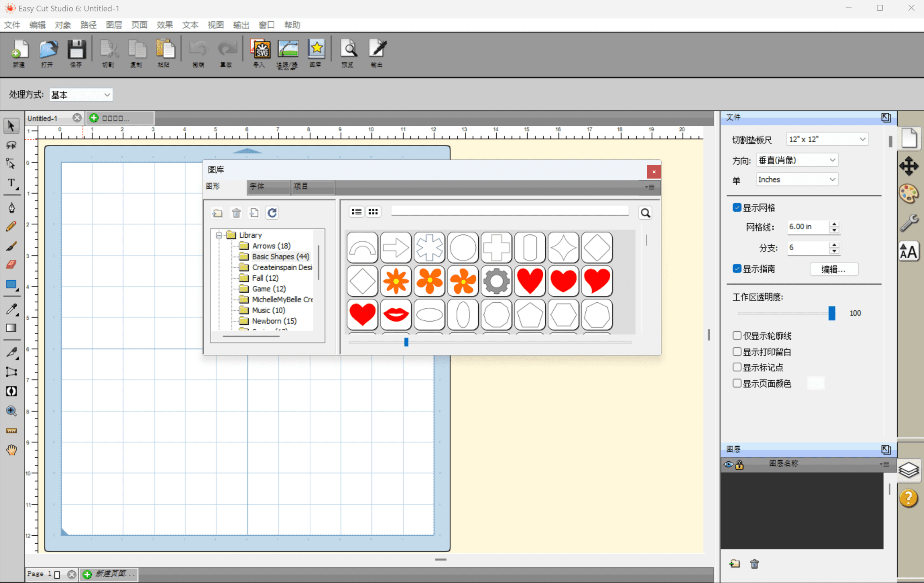Toggle the layer lock icon
Image resolution: width=924 pixels, height=583 pixels.
click(740, 465)
